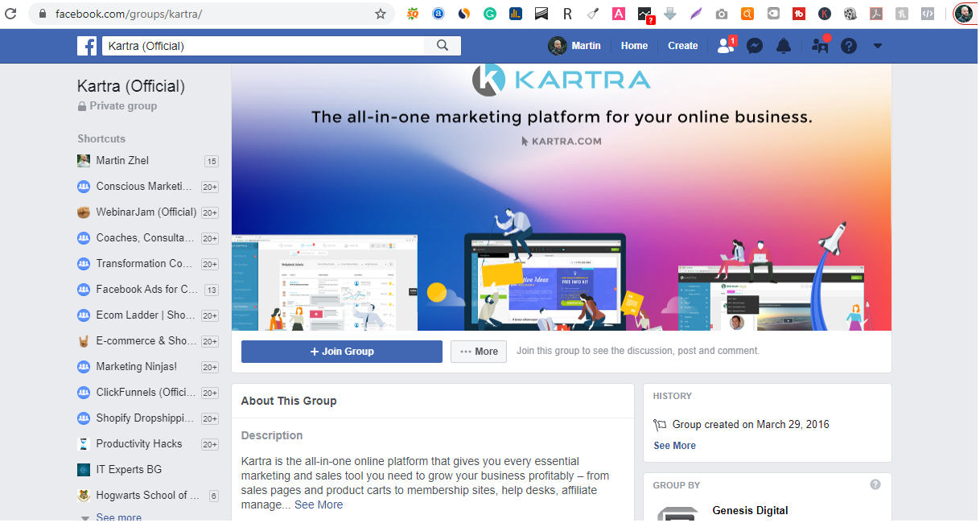Open Martin's profile avatar in the Facebook bar

pos(558,46)
